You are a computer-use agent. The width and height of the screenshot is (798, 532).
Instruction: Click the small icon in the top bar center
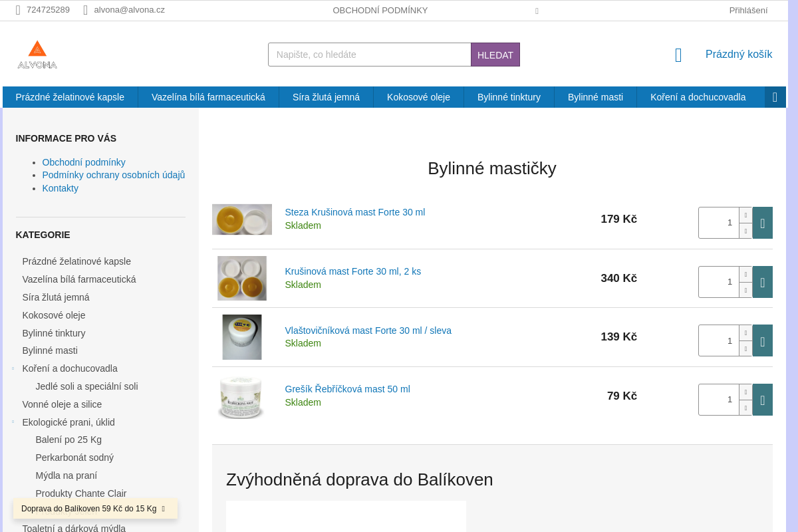point(537,11)
